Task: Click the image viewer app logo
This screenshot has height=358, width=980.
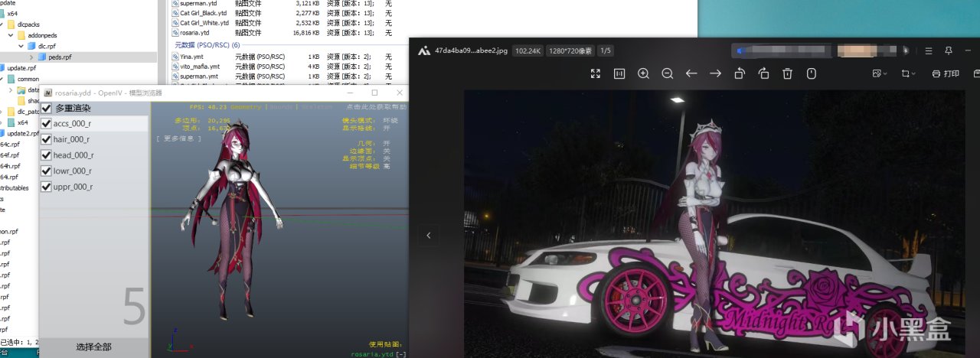Action: point(423,50)
